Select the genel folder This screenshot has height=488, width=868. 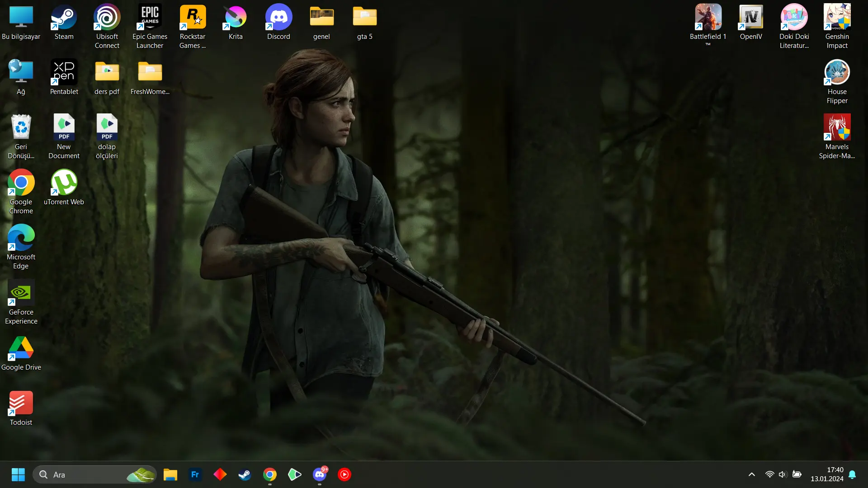321,23
